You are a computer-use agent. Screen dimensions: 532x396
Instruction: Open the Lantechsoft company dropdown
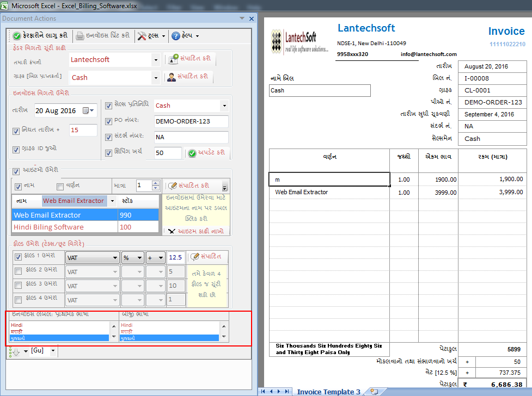156,60
